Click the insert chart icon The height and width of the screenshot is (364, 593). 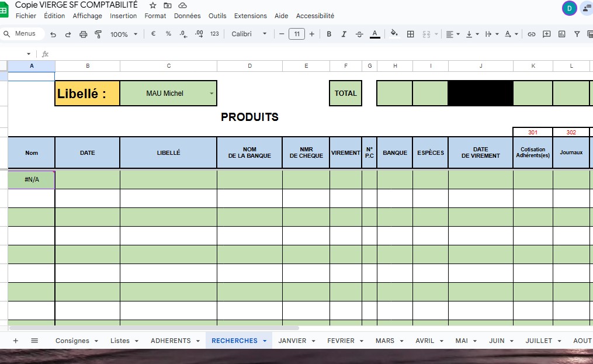coord(562,34)
